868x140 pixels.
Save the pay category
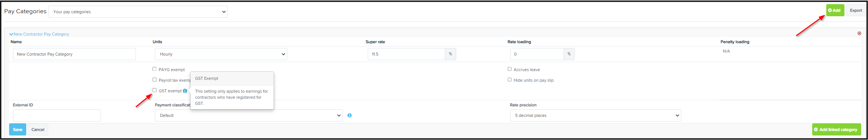click(x=17, y=129)
